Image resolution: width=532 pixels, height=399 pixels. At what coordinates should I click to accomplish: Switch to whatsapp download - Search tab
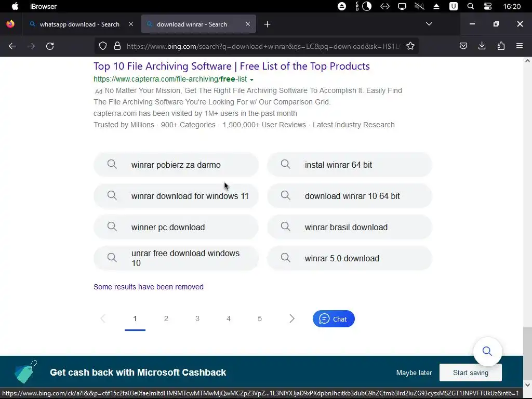[79, 24]
